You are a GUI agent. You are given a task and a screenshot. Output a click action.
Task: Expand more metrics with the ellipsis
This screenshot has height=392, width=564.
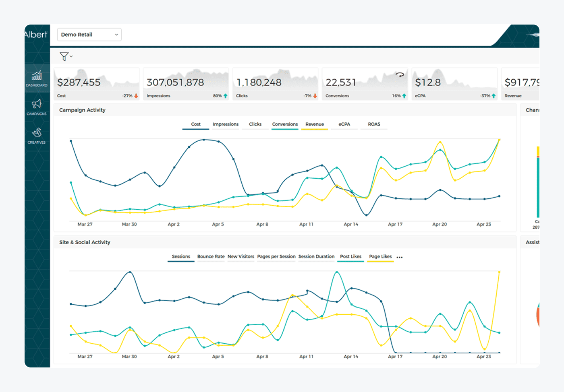[400, 257]
